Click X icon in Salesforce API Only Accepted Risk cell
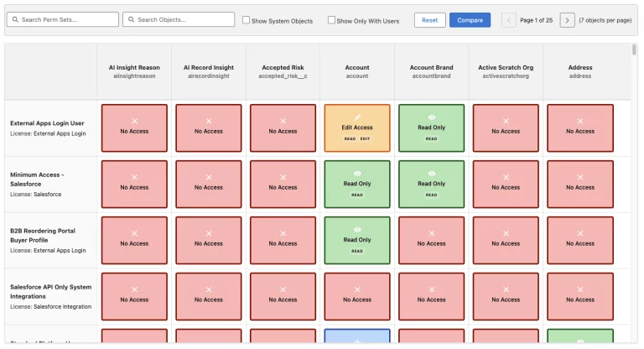The width and height of the screenshot is (644, 349). (x=283, y=289)
